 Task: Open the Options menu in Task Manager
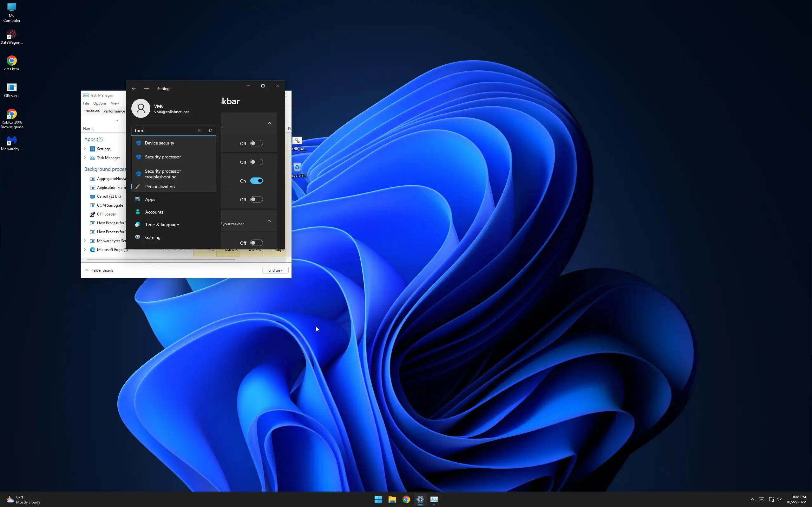[x=100, y=103]
